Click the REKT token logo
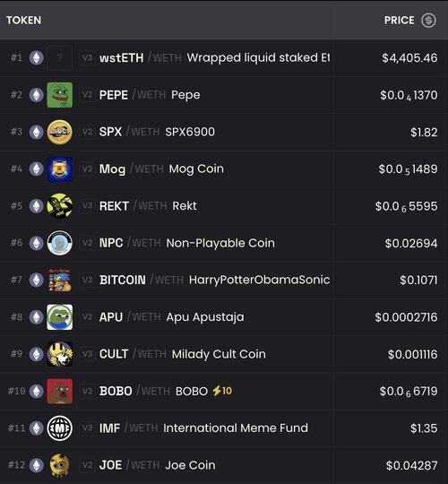 [59, 206]
